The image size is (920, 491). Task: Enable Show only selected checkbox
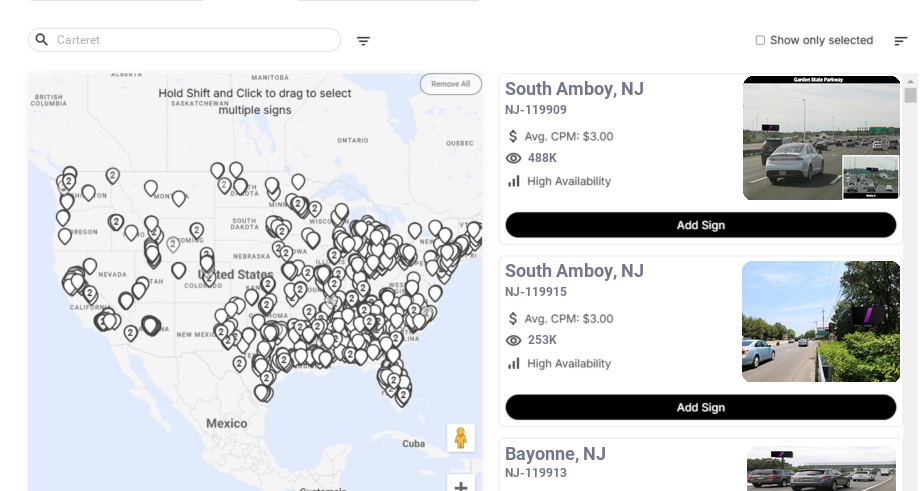(x=760, y=41)
